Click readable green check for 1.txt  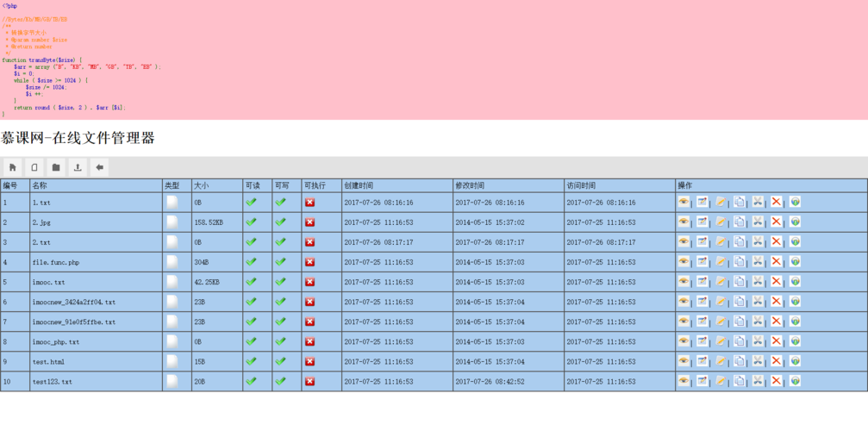[x=251, y=203]
